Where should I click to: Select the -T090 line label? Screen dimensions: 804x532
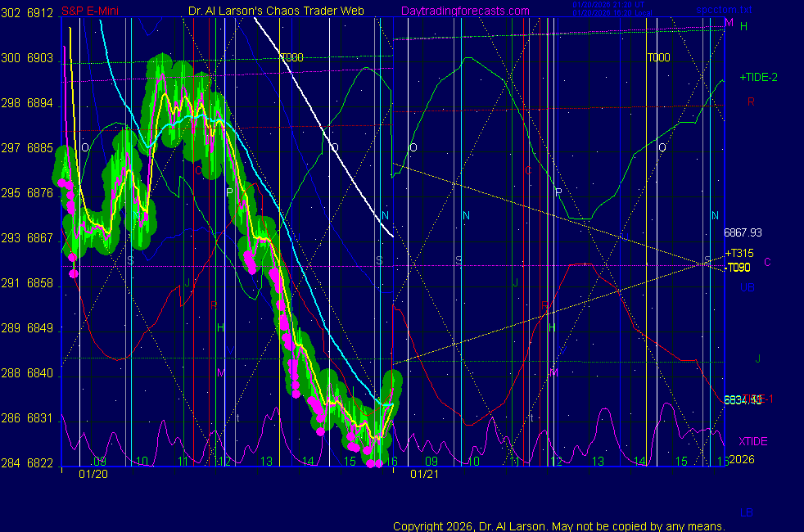click(739, 268)
